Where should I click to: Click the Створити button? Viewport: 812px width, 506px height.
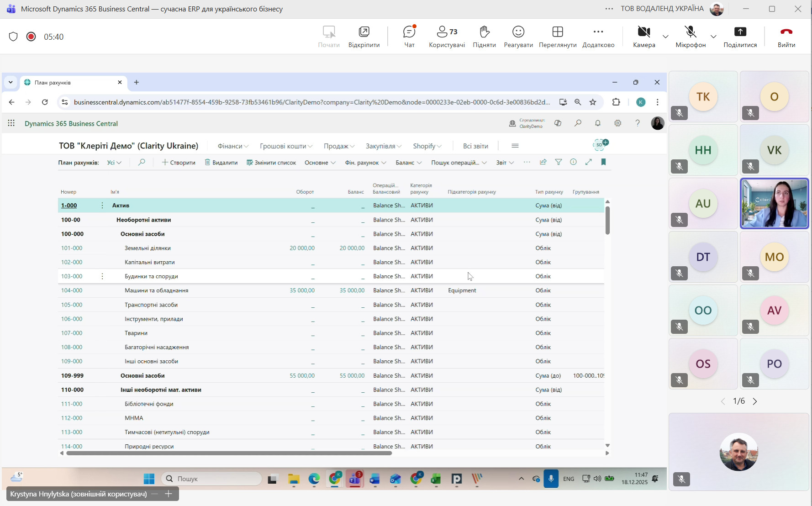pyautogui.click(x=179, y=163)
